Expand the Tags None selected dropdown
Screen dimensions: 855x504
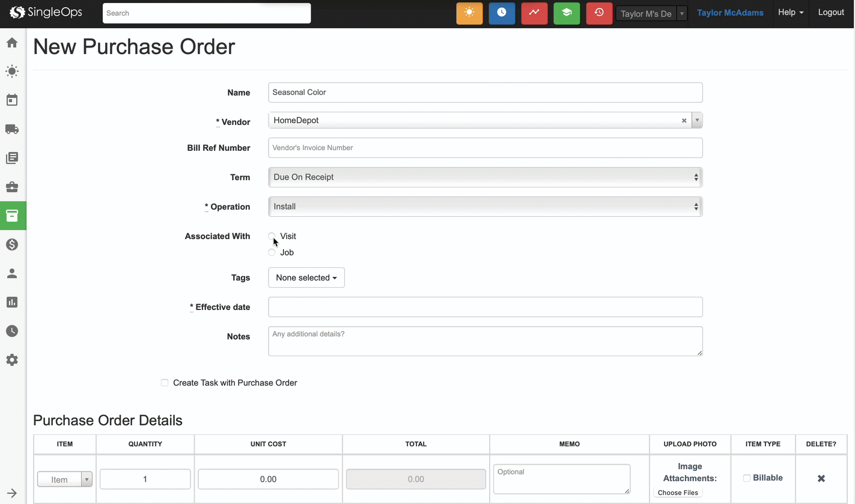coord(306,278)
